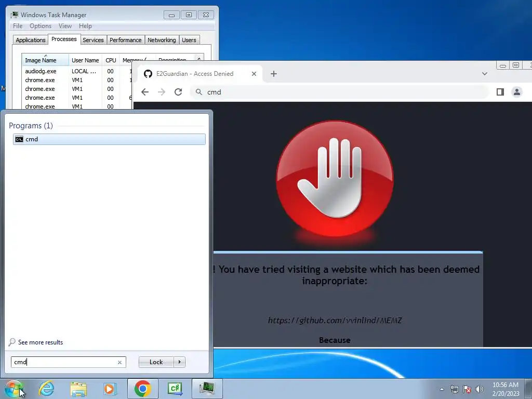The image size is (532, 399).
Task: Click the Programs (1) heading
Action: (x=31, y=126)
